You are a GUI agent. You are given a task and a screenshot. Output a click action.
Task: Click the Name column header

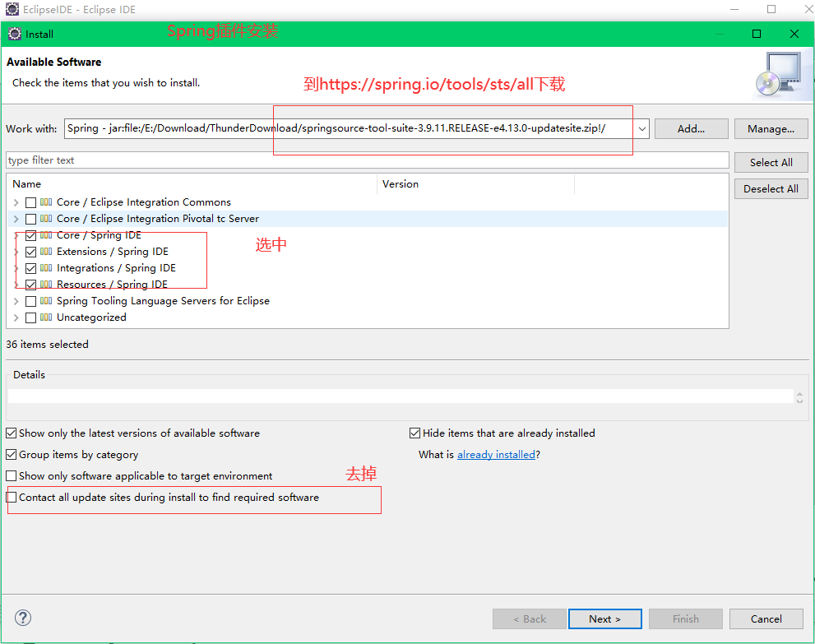192,184
